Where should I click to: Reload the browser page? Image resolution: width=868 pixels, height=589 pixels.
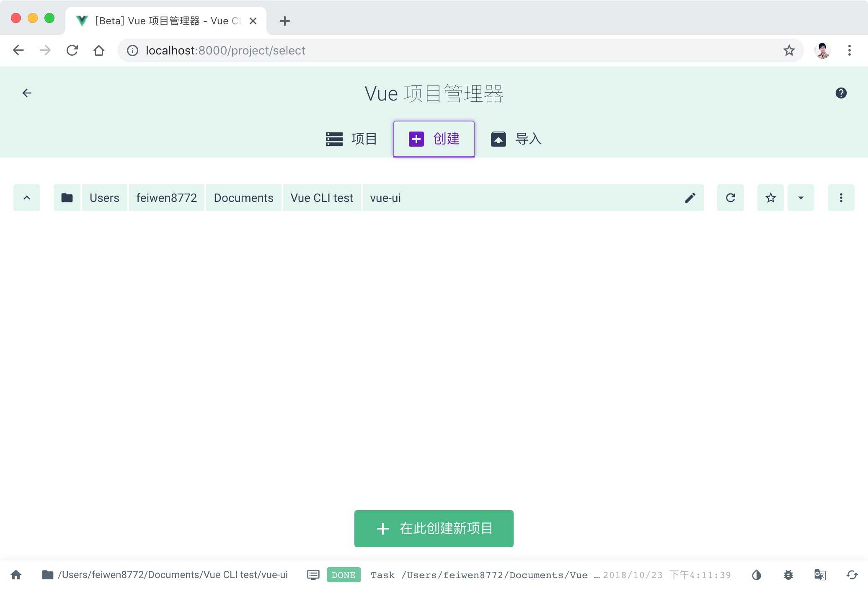click(72, 50)
